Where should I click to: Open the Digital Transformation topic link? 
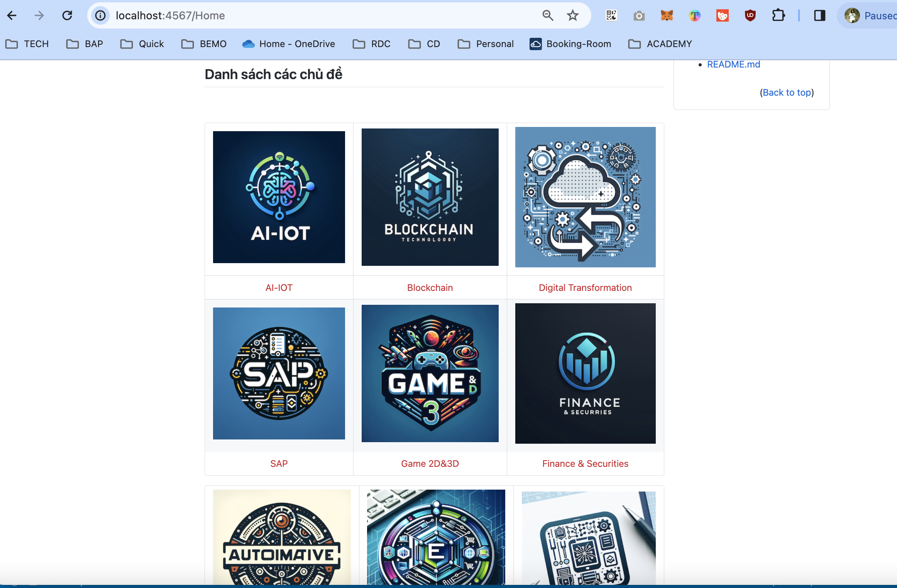(585, 288)
